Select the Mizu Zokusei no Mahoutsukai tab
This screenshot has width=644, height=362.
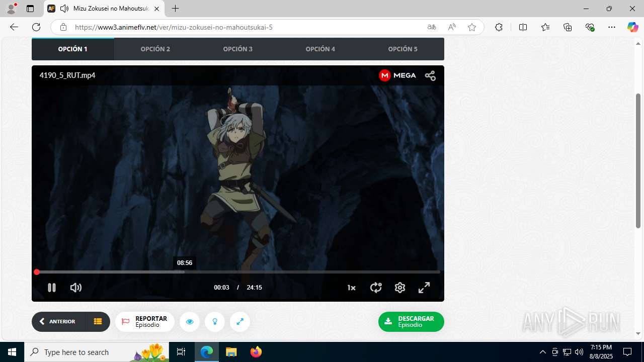104,9
